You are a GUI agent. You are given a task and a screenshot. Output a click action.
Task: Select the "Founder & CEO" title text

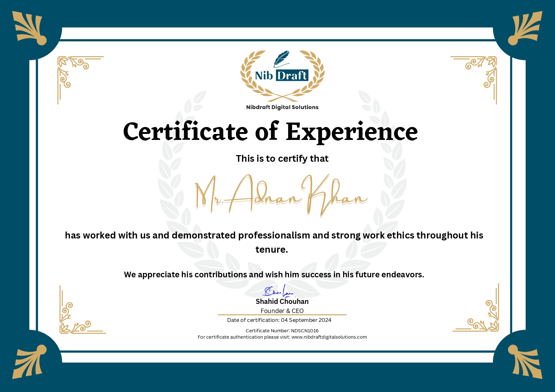(x=282, y=311)
